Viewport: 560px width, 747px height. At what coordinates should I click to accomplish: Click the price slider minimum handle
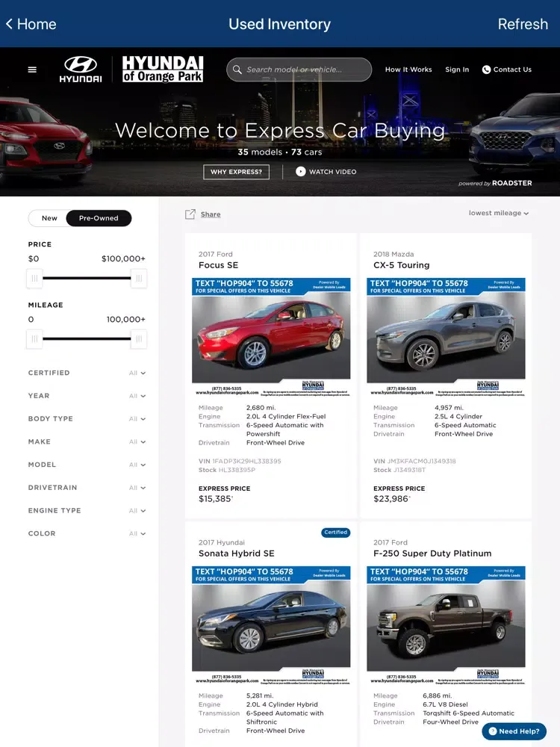pyautogui.click(x=34, y=278)
